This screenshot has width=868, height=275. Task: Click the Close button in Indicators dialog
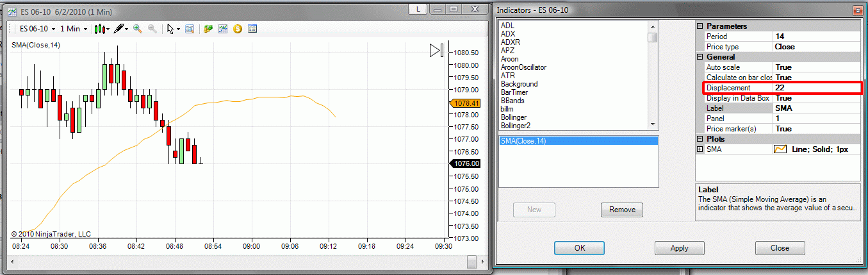(780, 248)
